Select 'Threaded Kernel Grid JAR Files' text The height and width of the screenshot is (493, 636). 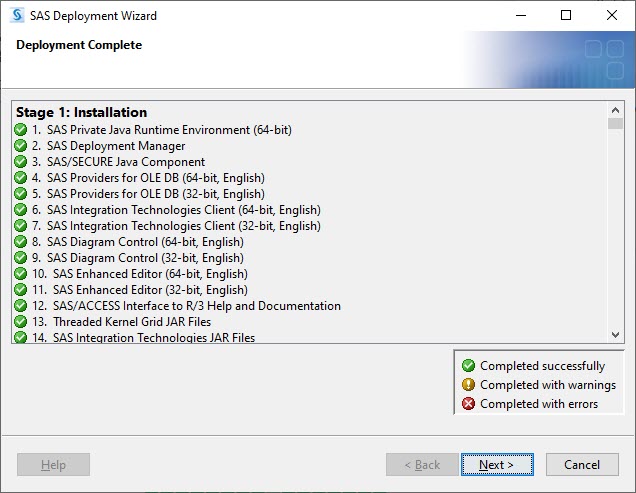click(x=132, y=322)
